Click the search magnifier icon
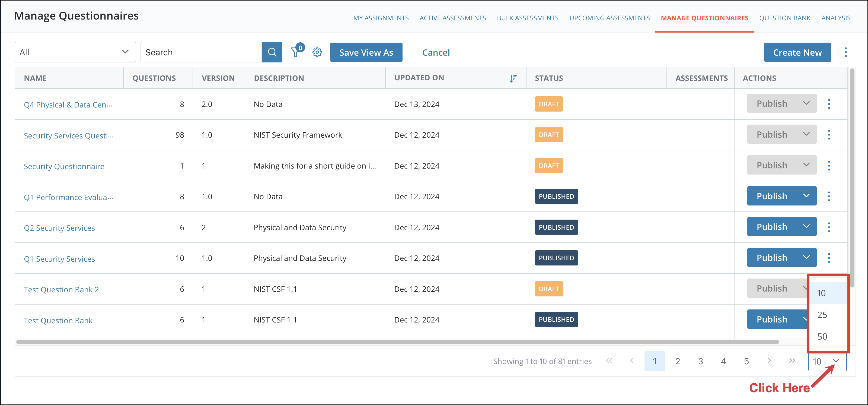Image resolution: width=868 pixels, height=405 pixels. 272,52
